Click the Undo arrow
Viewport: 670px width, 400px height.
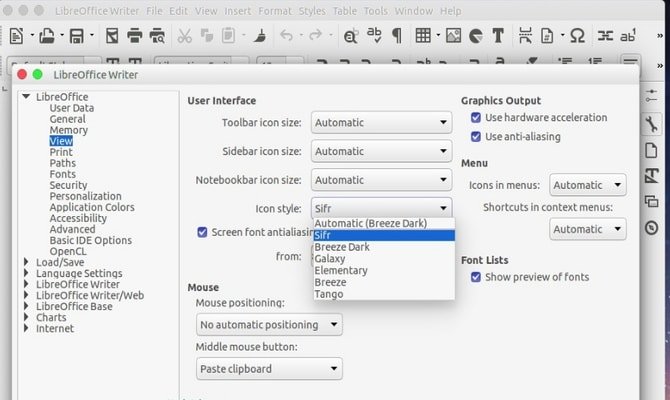(x=286, y=36)
